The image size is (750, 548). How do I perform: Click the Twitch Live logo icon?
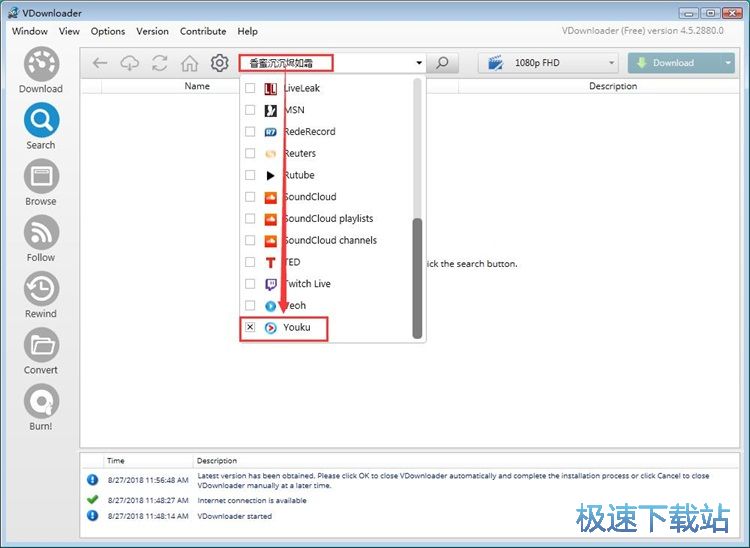[271, 284]
